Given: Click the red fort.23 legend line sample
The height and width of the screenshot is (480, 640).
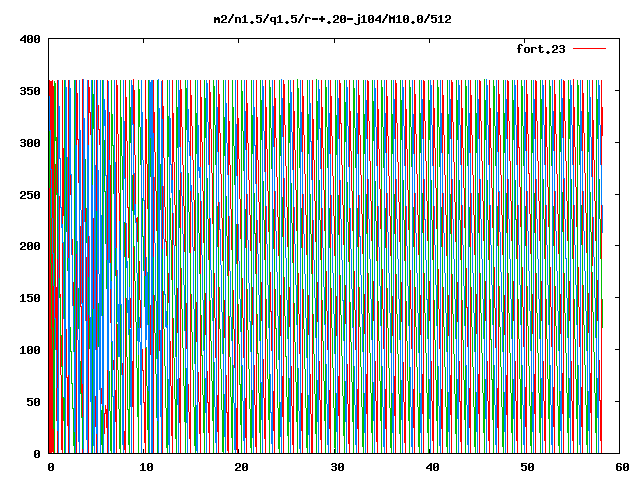Looking at the screenshot, I should tap(589, 49).
